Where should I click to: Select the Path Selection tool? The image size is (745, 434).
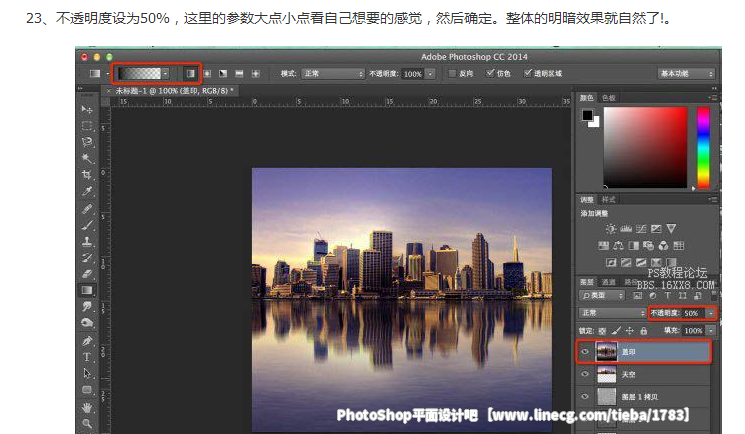coord(87,374)
